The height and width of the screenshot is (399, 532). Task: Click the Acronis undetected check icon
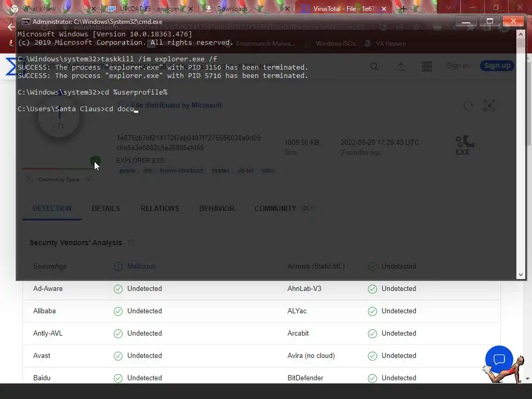[x=372, y=267]
